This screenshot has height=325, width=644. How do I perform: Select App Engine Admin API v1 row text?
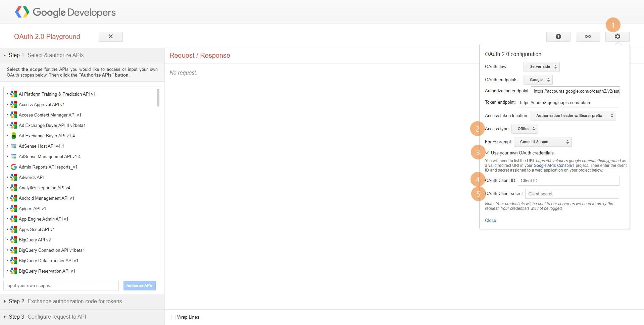[44, 219]
